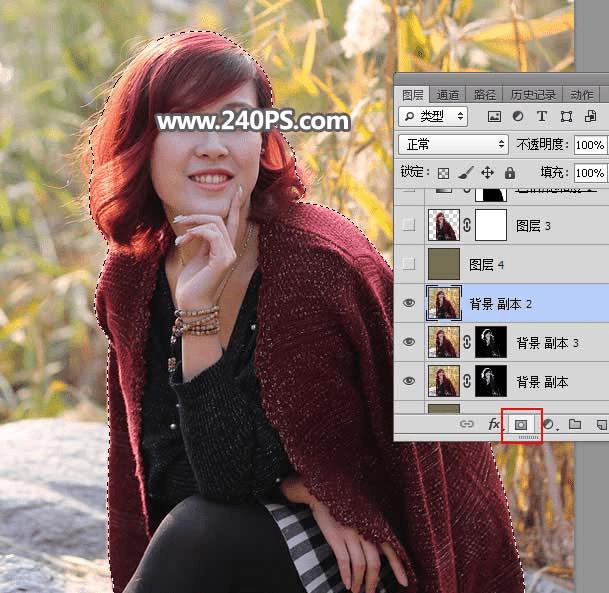Show the 图层 3 layer visibility

click(x=409, y=225)
